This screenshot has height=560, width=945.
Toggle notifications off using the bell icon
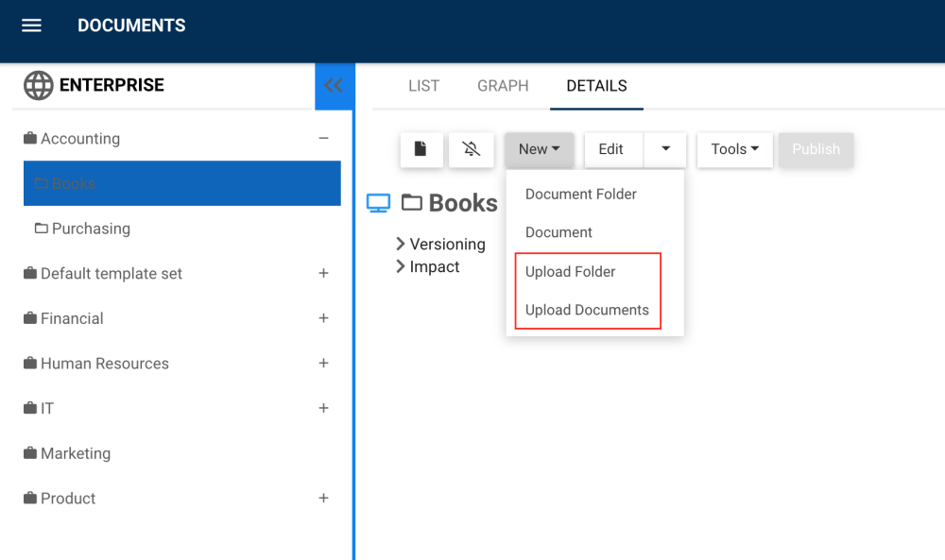[x=471, y=149]
